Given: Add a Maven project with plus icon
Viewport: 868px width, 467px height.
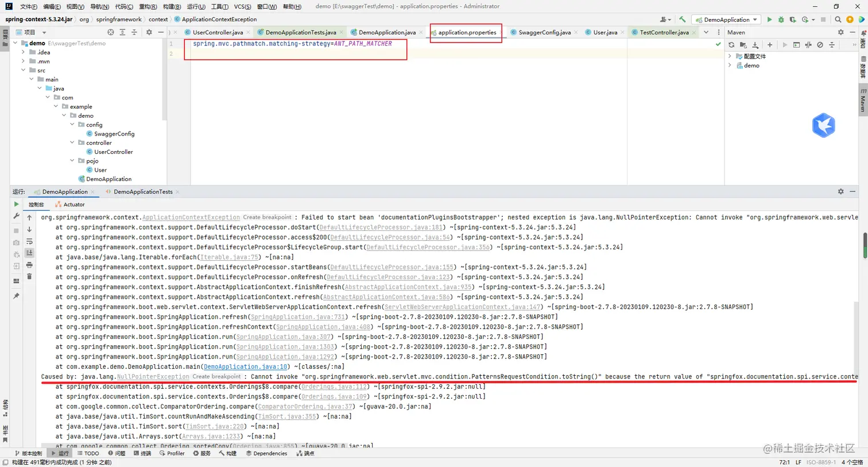Looking at the screenshot, I should 770,45.
